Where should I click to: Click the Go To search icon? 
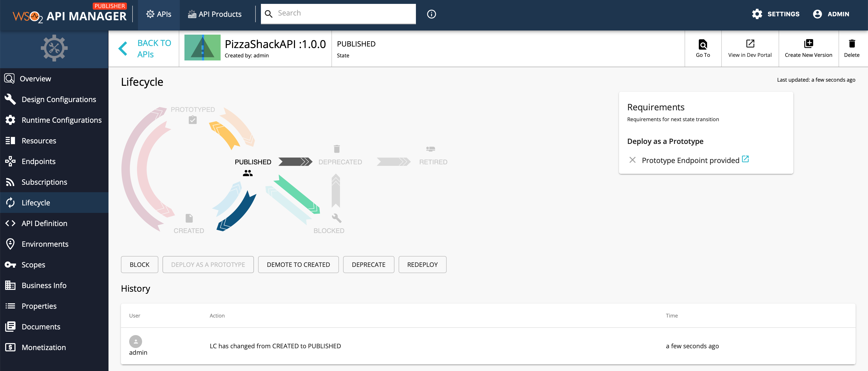[x=703, y=44]
